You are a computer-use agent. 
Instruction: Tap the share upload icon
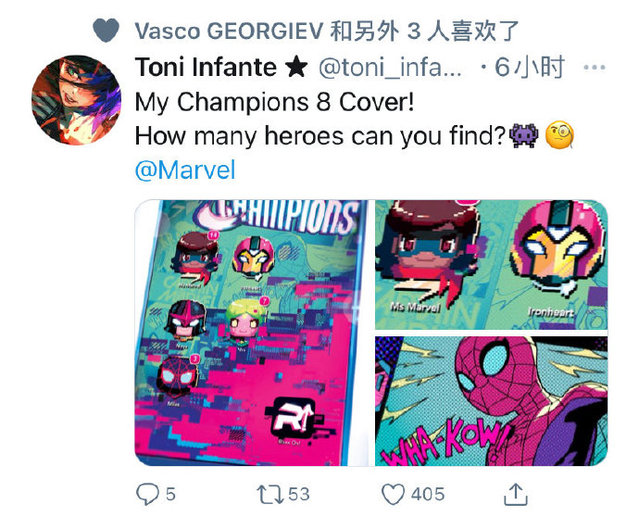pyautogui.click(x=516, y=494)
